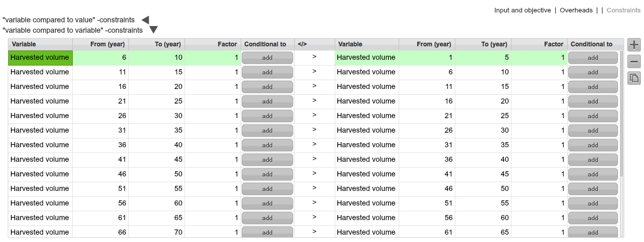Click right-side add button in row To 40
Screen dimensions: 644x242
(593, 160)
